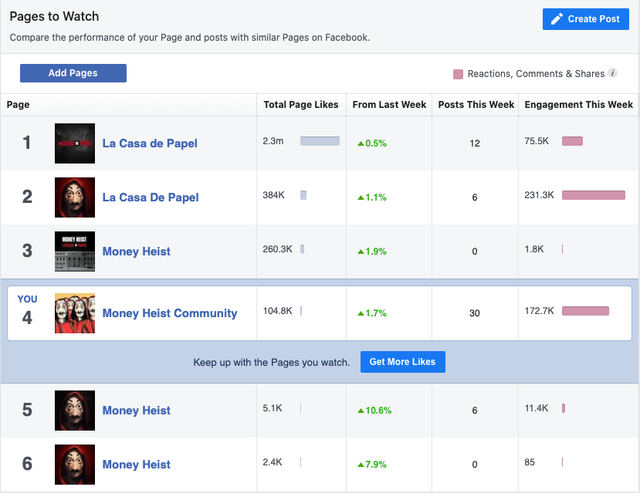Click the 2.3m page likes bar

point(320,141)
